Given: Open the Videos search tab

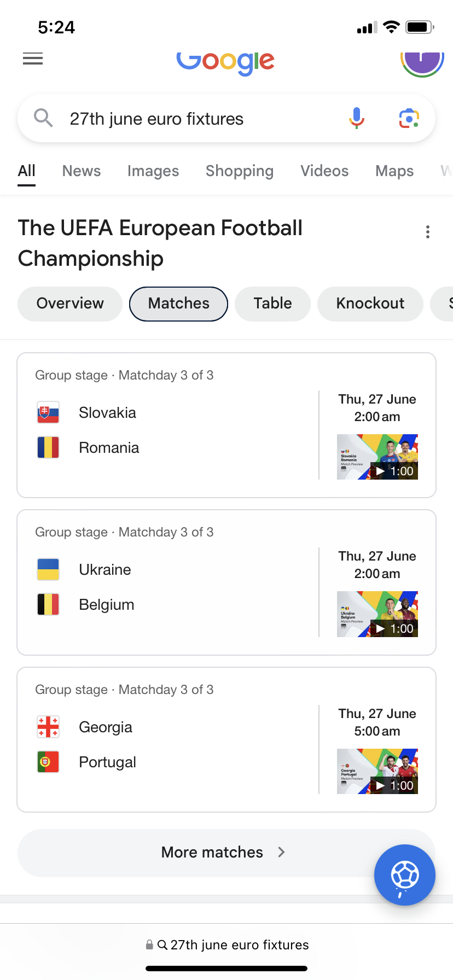Looking at the screenshot, I should [x=324, y=171].
